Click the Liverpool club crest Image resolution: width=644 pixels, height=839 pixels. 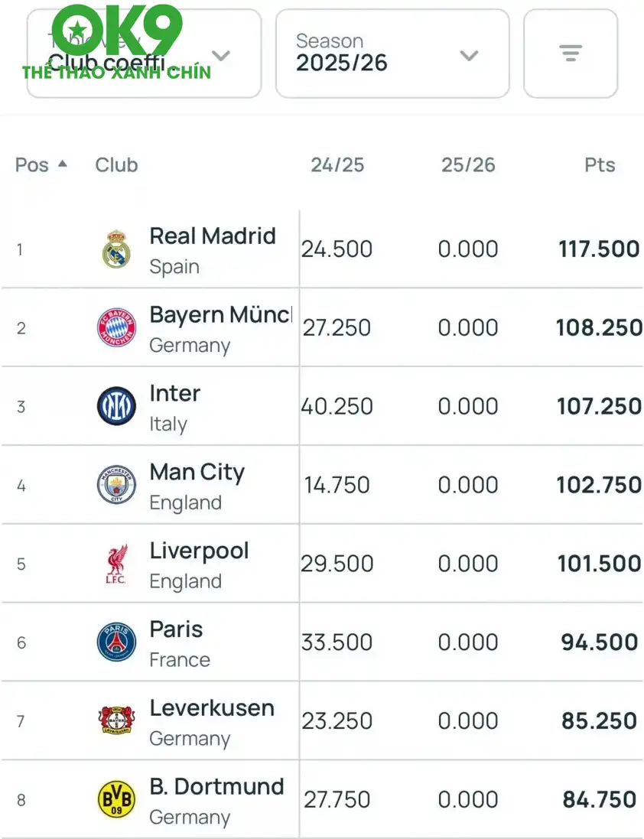pyautogui.click(x=116, y=564)
